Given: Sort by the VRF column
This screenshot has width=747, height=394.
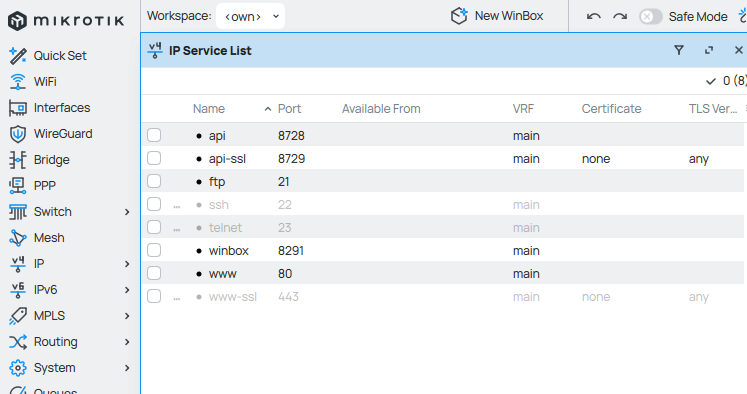Looking at the screenshot, I should tap(523, 109).
